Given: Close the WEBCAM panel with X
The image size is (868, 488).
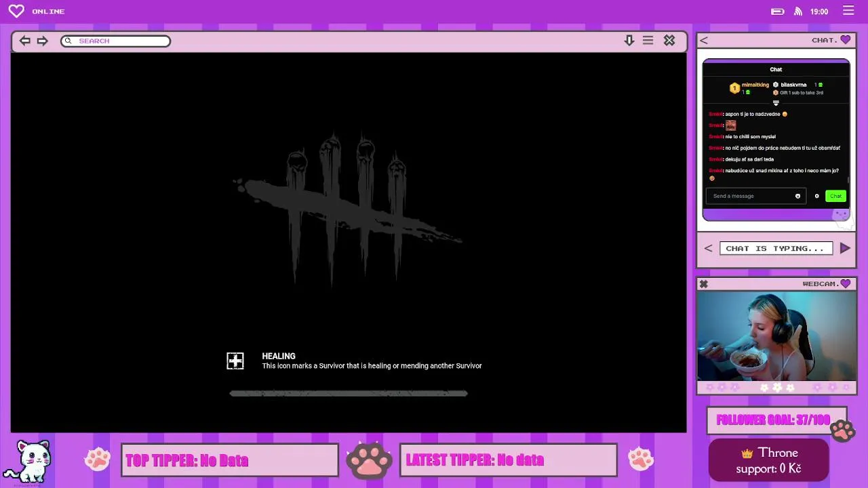Looking at the screenshot, I should (703, 284).
